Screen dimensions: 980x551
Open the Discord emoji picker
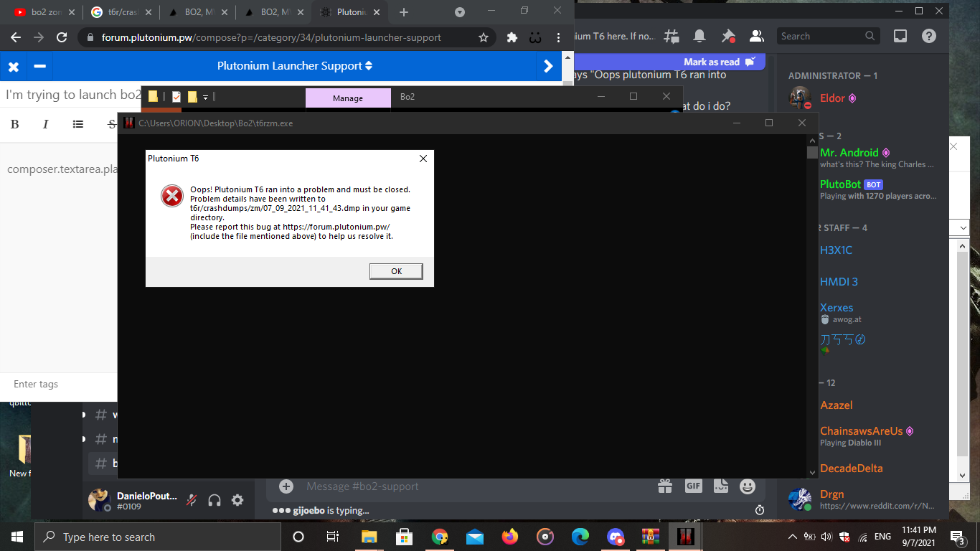click(x=748, y=486)
